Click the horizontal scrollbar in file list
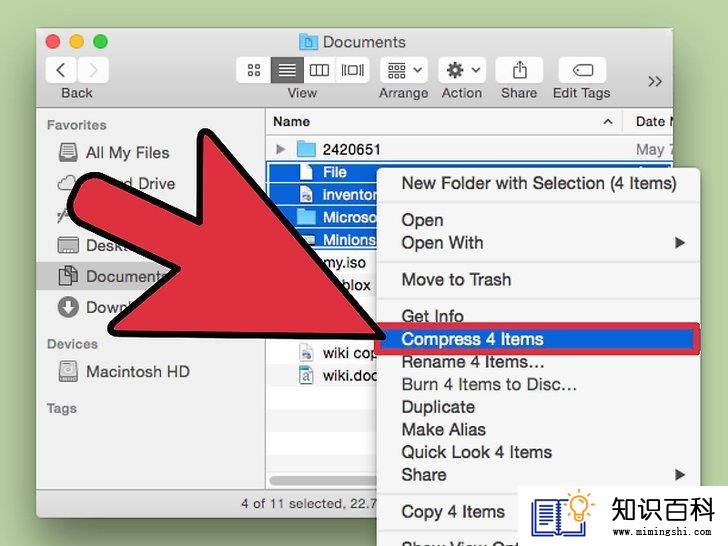Screen dimensions: 728x546 323,481
